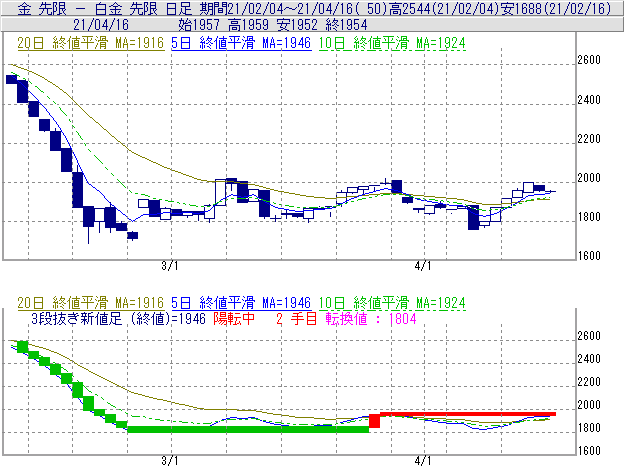Click the 2200 price label on the lower chart axis
624x473 pixels.
[x=589, y=382]
